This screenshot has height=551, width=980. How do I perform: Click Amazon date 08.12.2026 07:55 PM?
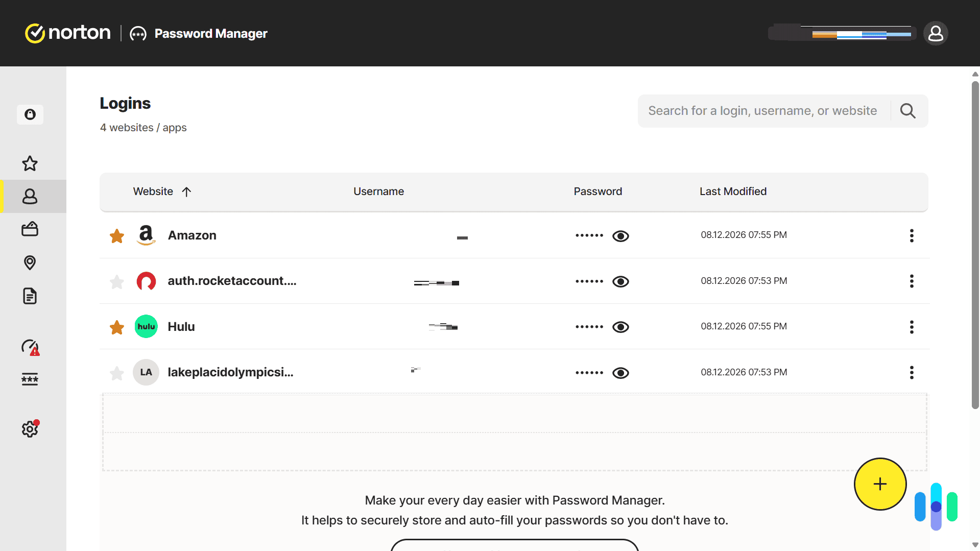pyautogui.click(x=744, y=235)
